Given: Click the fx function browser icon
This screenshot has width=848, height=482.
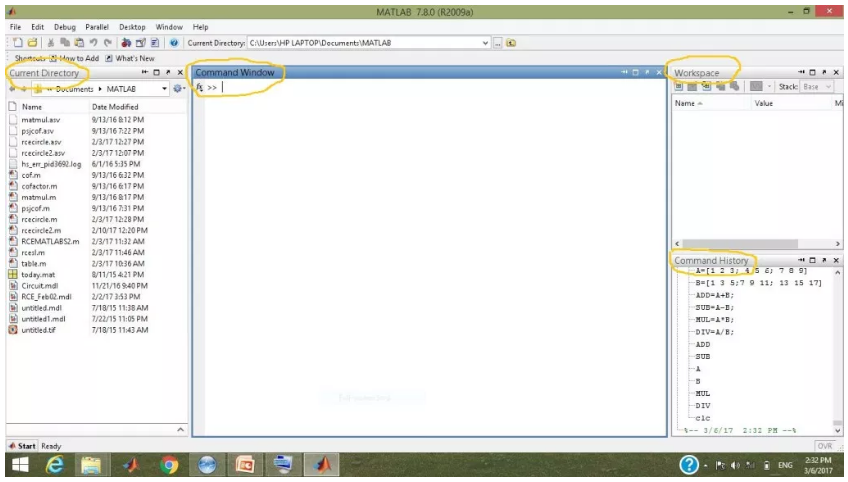Looking at the screenshot, I should click(200, 87).
